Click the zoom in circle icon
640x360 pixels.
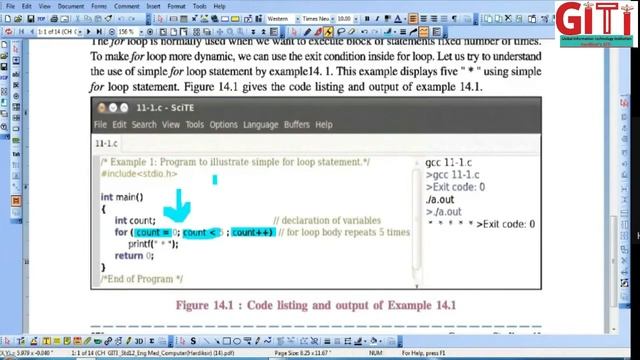150,31
